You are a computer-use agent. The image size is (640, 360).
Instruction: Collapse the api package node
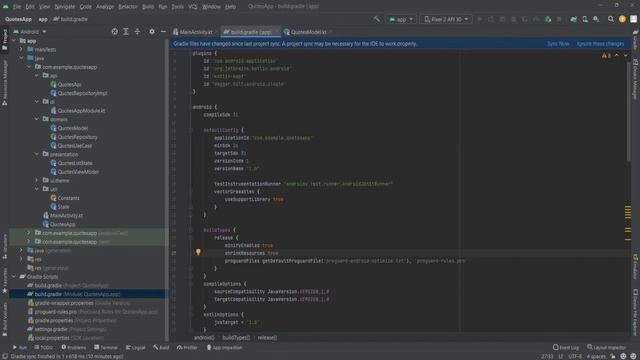(37, 76)
